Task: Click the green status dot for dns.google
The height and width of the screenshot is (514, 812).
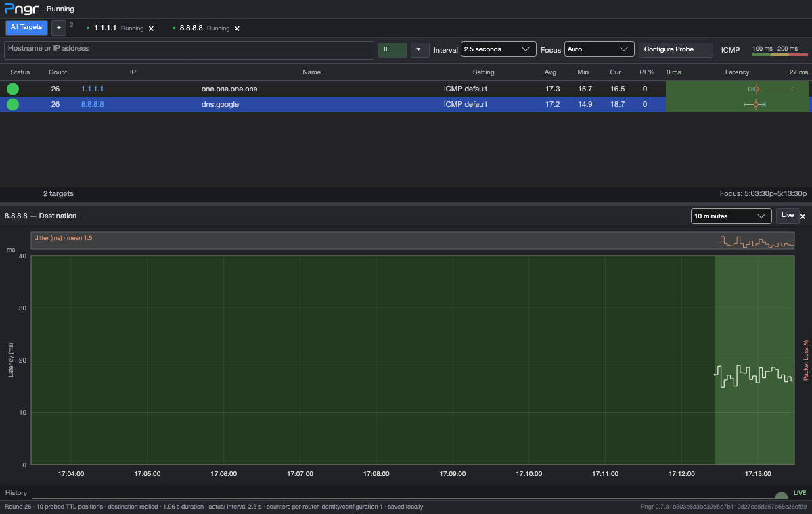Action: pos(13,104)
